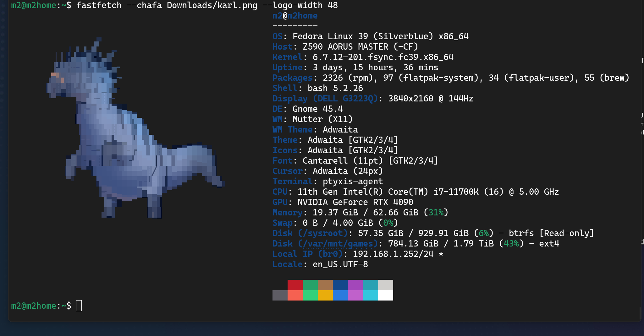Click the Locale value 'en_US.UTF-8'
This screenshot has height=336, width=644.
click(340, 264)
